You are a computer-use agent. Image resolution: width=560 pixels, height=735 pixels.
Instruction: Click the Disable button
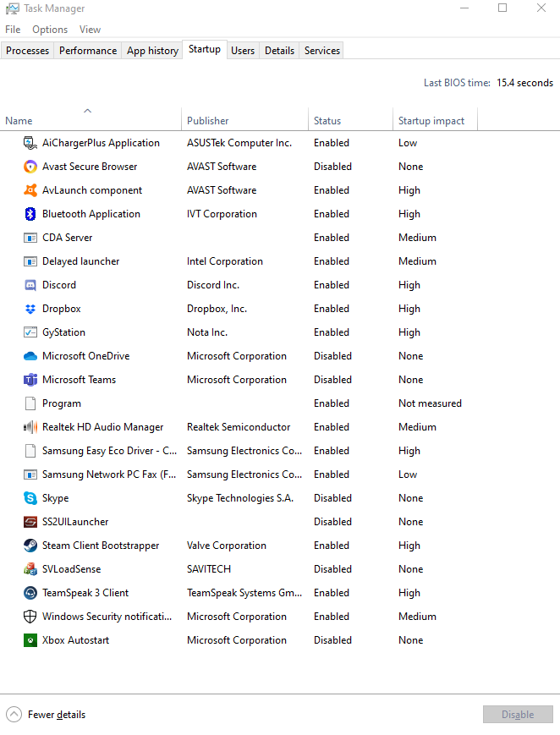[518, 715]
